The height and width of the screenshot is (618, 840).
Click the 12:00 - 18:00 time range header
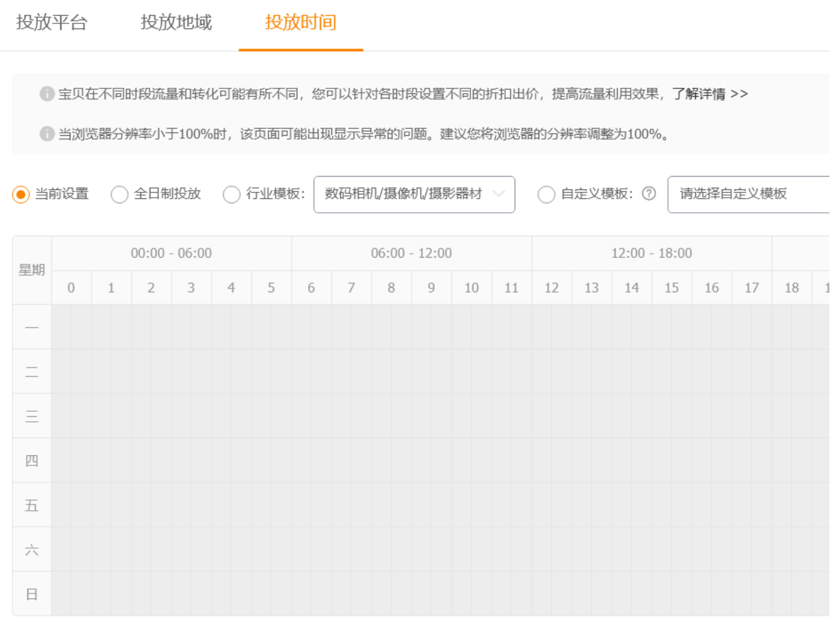pos(652,254)
